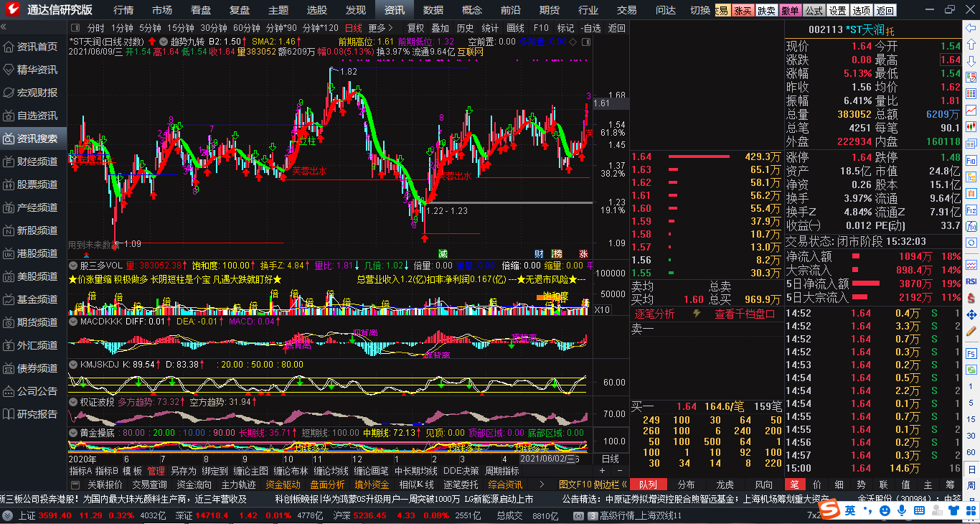Image resolution: width=980 pixels, height=524 pixels.
Task: Go to 股票频道 channel
Action: coord(33,184)
